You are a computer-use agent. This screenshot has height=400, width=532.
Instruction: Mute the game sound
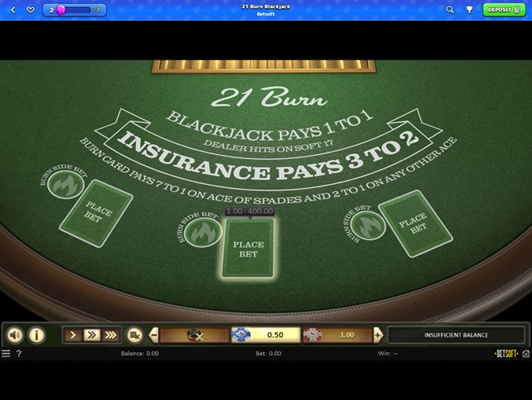(15, 335)
